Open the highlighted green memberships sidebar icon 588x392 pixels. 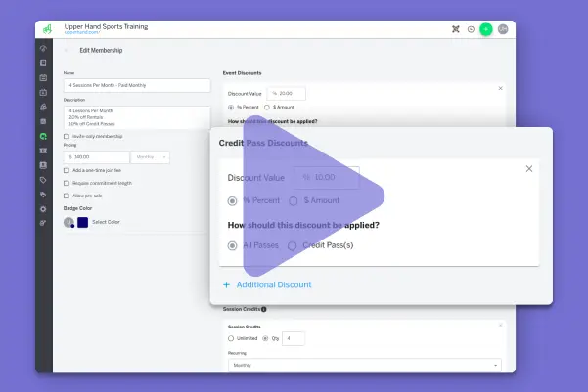point(43,136)
